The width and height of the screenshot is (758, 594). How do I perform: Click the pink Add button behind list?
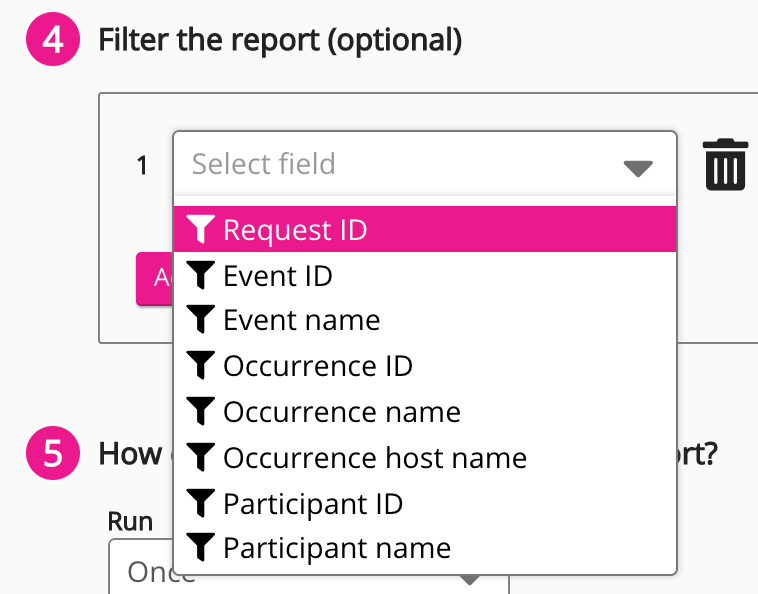tap(155, 279)
